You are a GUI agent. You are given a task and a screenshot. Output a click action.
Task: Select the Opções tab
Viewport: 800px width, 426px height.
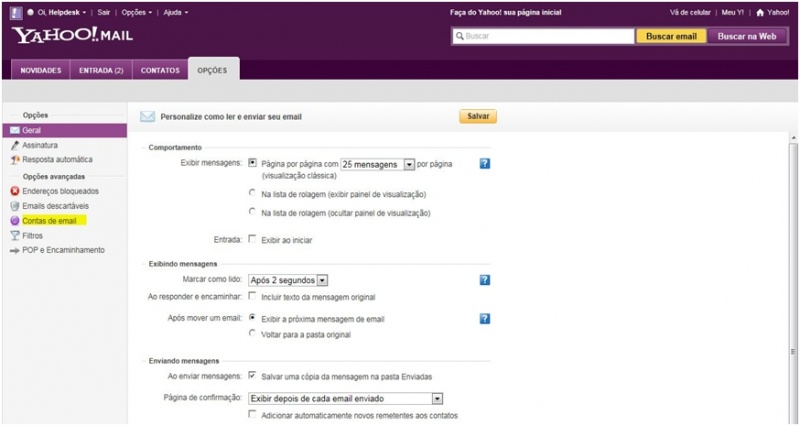(x=213, y=70)
